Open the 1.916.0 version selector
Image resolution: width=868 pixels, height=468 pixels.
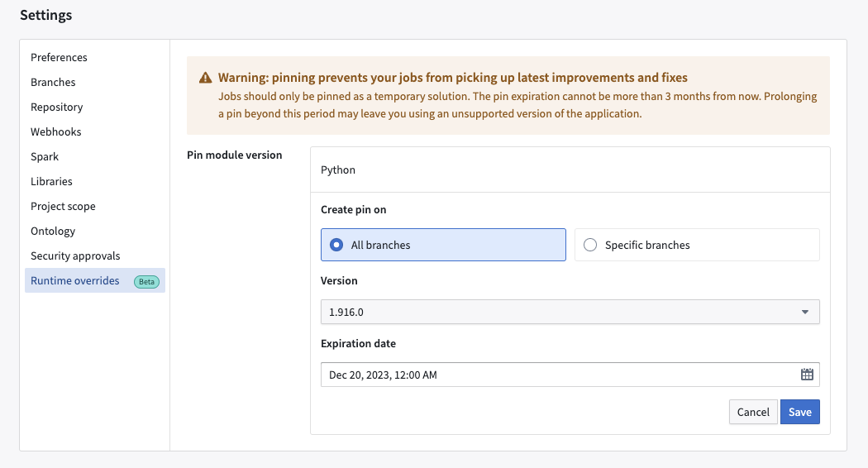[x=570, y=312]
